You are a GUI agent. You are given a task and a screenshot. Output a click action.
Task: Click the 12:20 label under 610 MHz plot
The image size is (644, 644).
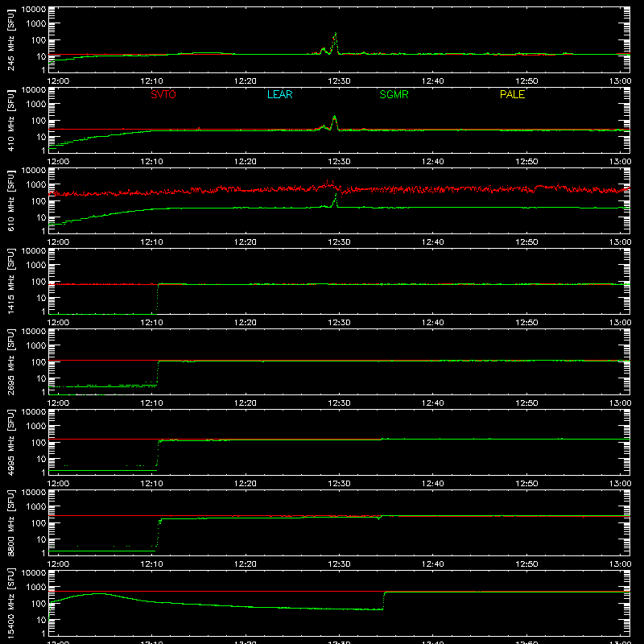point(246,242)
